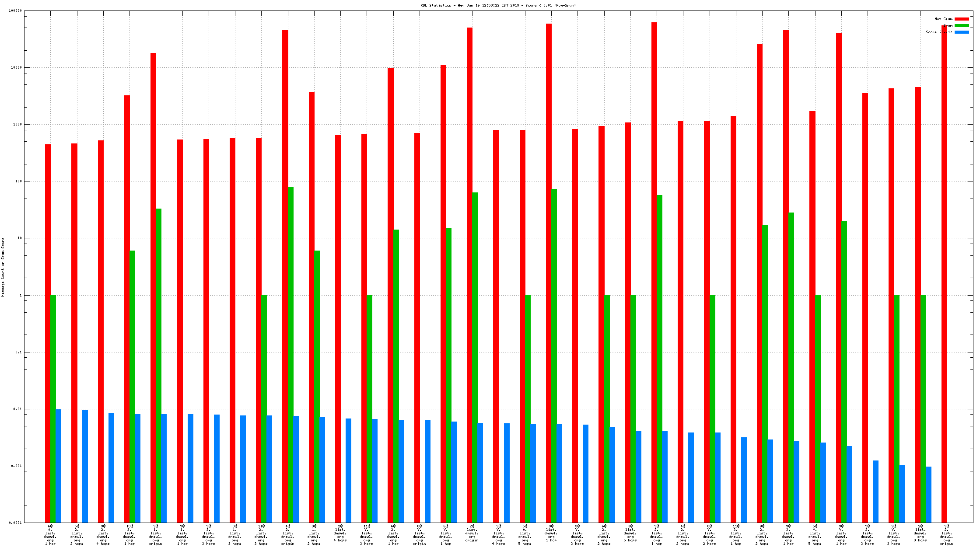Image resolution: width=980 pixels, height=551 pixels.
Task: Click the '13@ 3. list.dnswl.org 1 hop' x-axis label
Action: [129, 535]
